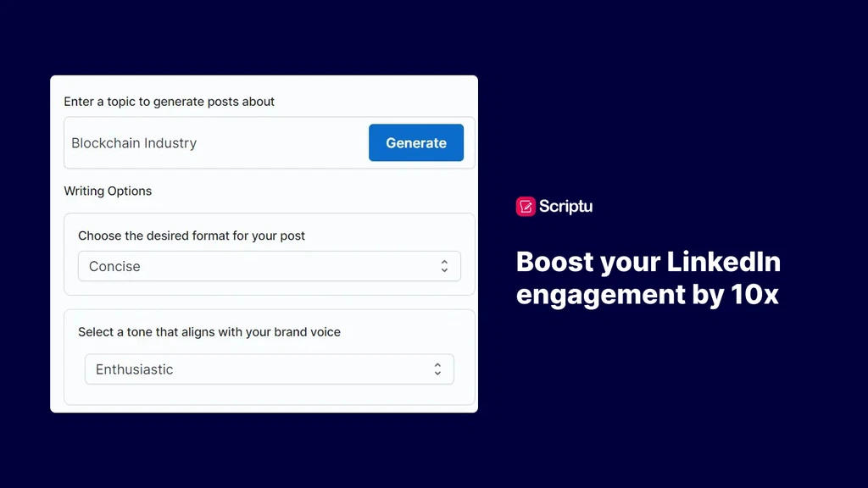Click the 'engagement by 10x' headline line
This screenshot has width=868, height=488.
(x=647, y=294)
